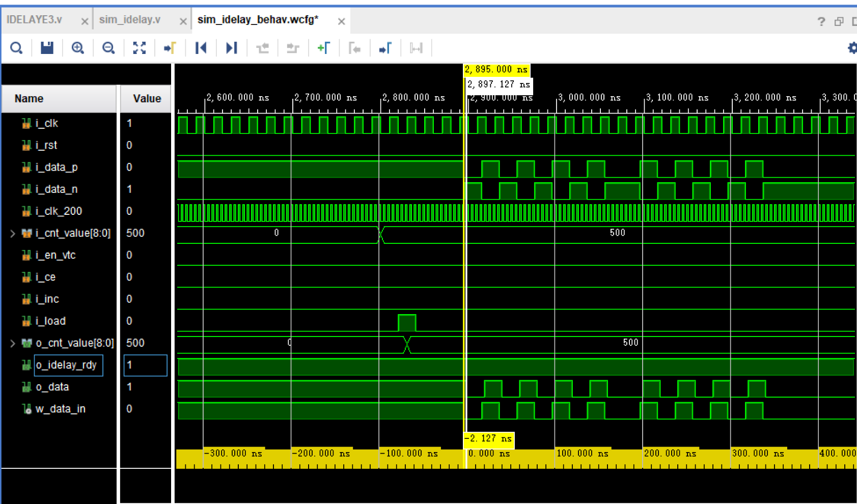
Task: Add a new marker at the cursor
Action: point(324,47)
